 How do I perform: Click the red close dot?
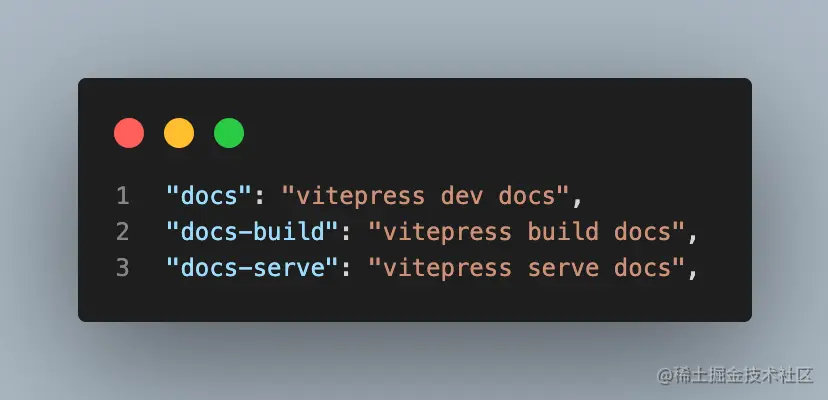[129, 133]
